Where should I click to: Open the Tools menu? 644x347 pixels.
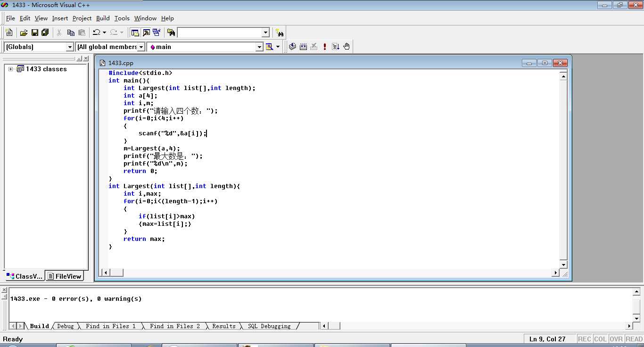(x=122, y=18)
